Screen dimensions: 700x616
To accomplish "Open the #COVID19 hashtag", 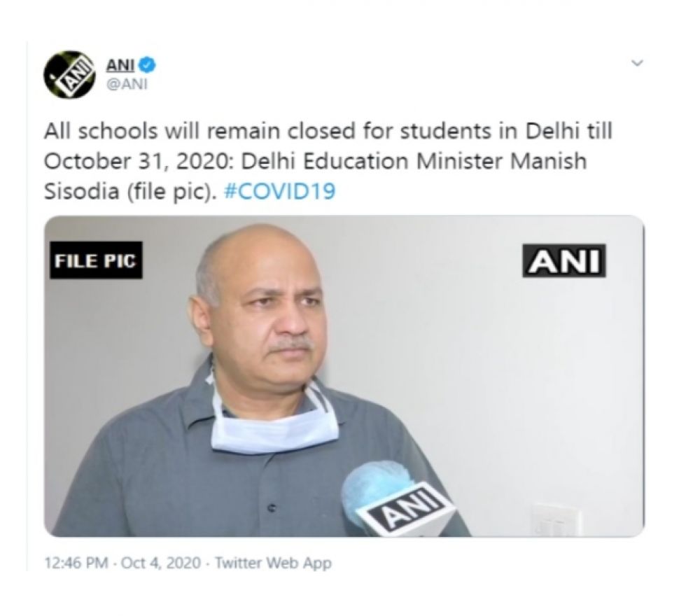I will (x=279, y=192).
